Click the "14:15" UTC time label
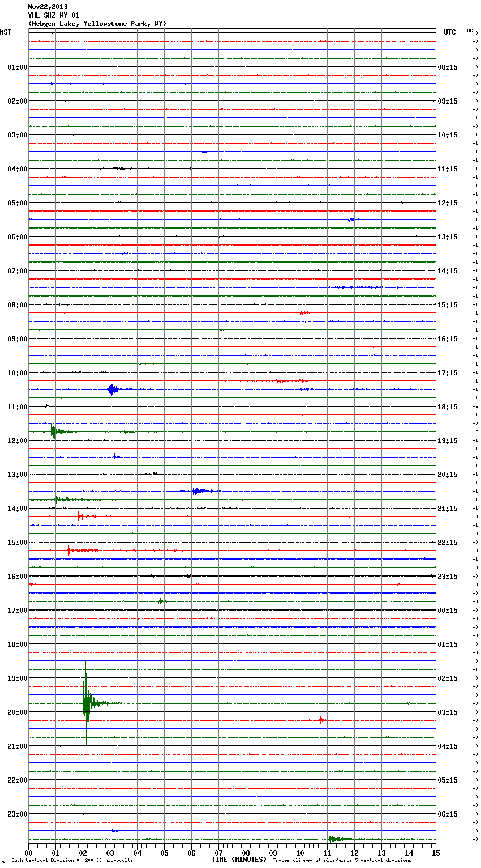 coord(448,270)
